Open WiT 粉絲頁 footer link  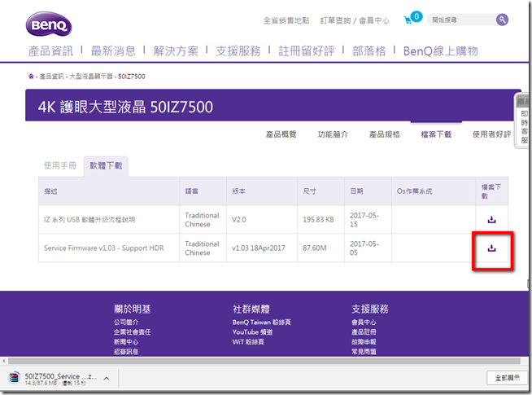(248, 342)
